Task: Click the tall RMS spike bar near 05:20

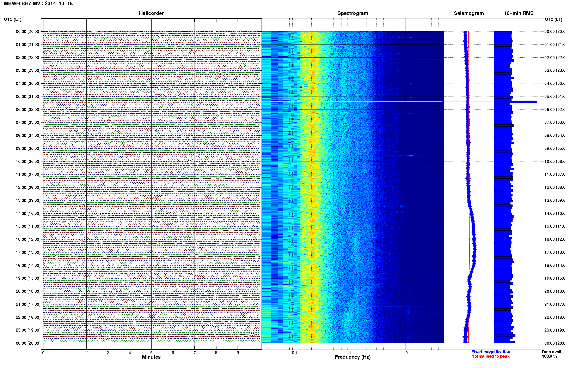Action: [515, 102]
